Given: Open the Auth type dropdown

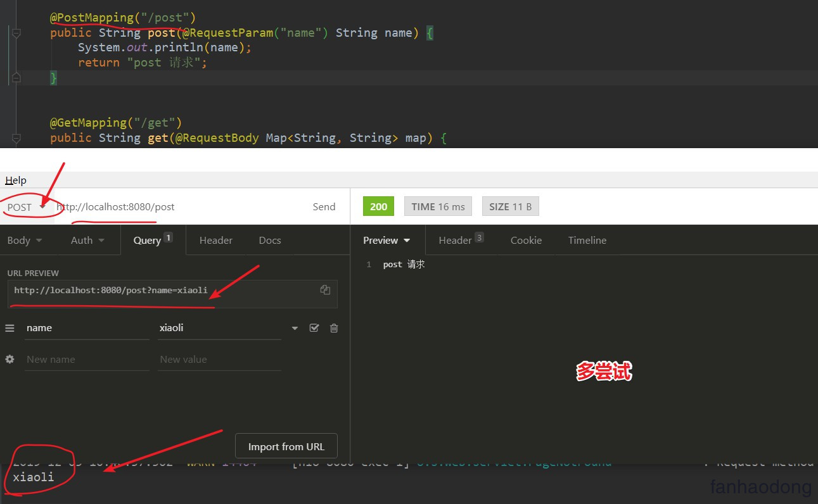Looking at the screenshot, I should [x=87, y=241].
